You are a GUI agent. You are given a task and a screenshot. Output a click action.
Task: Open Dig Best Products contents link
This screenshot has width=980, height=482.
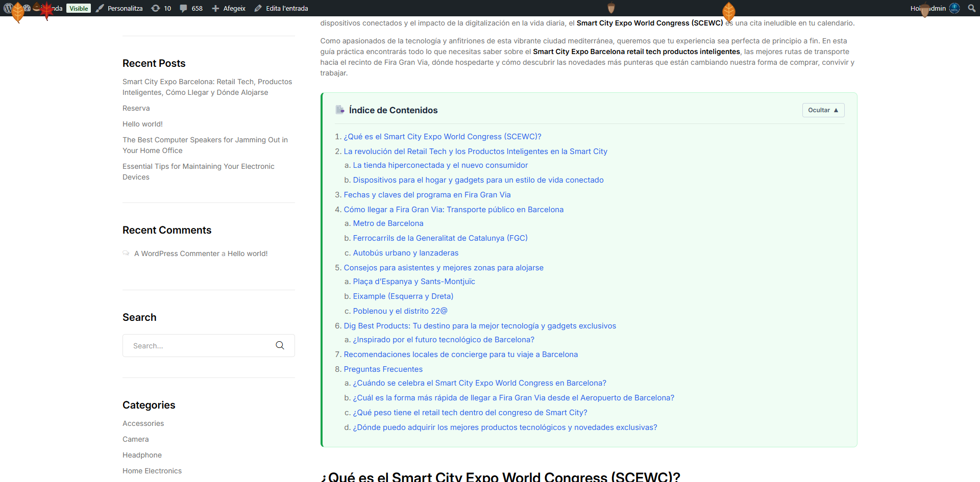point(480,326)
